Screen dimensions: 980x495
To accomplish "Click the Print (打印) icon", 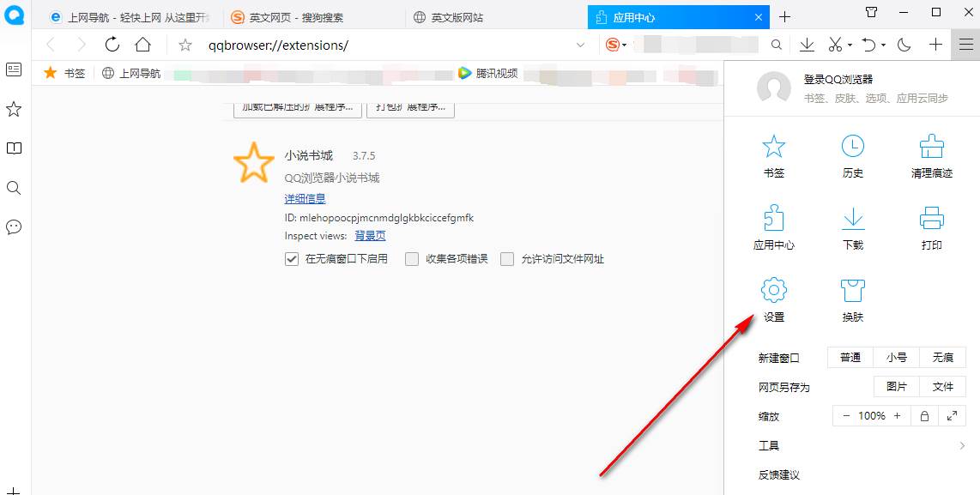I will point(931,227).
